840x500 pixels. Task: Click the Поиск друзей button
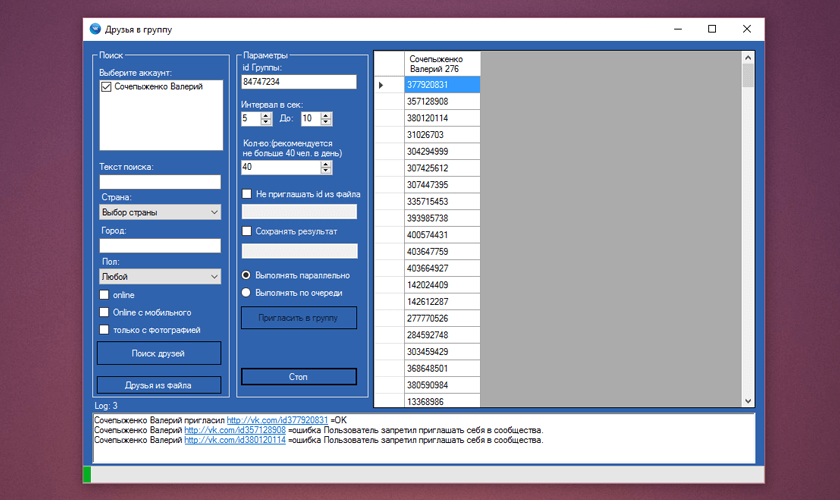[x=159, y=353]
